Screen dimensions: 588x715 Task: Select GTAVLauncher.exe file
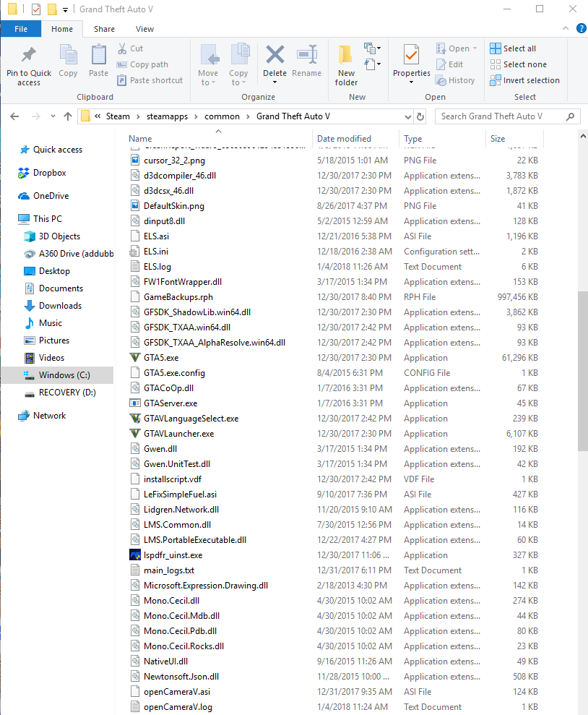coord(173,433)
